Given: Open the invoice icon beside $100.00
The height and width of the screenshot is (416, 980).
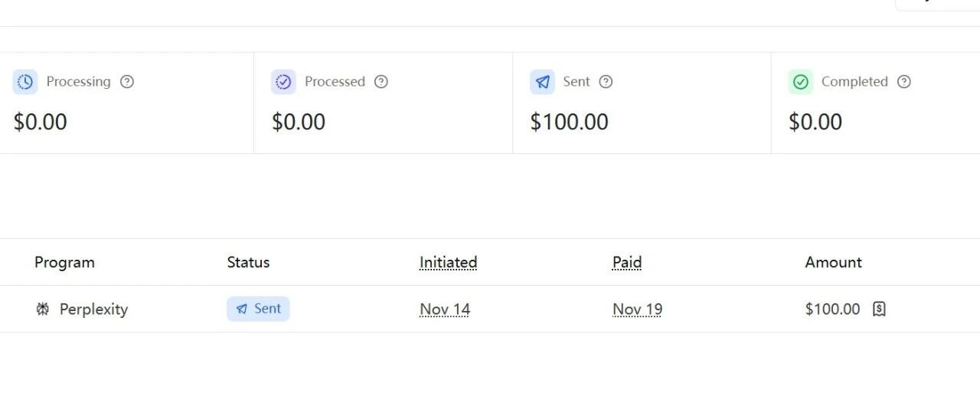Looking at the screenshot, I should pyautogui.click(x=879, y=309).
